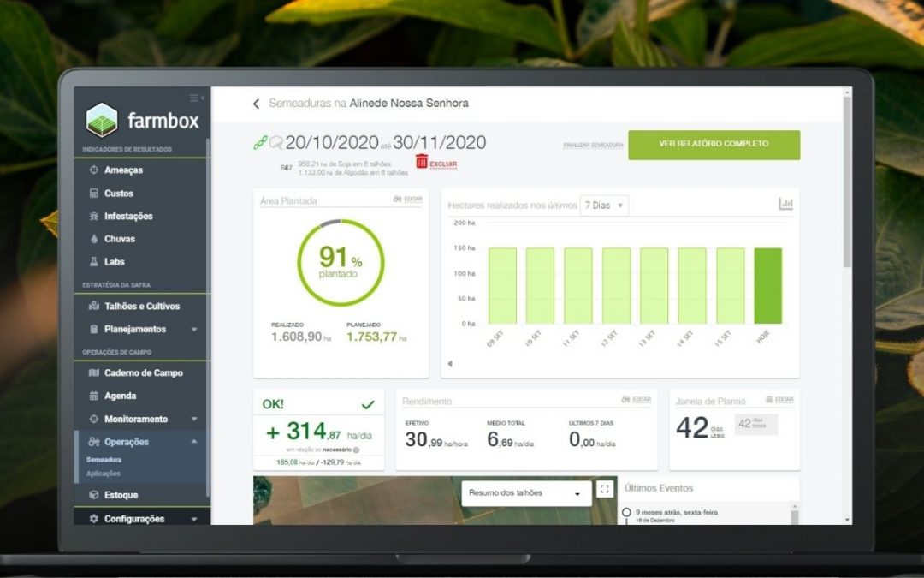Screen dimensions: 924x578
Task: Click VER RELATÓRIO COMPLETO button
Action: tap(714, 145)
